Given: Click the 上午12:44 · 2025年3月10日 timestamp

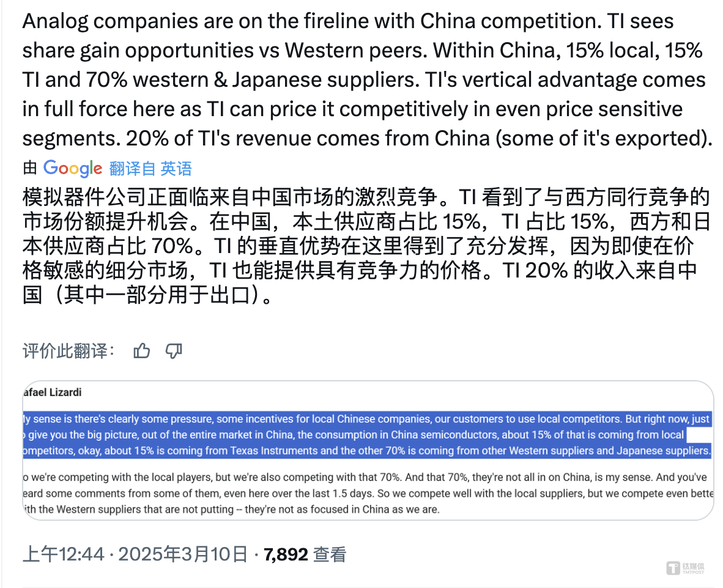Looking at the screenshot, I should 135,554.
